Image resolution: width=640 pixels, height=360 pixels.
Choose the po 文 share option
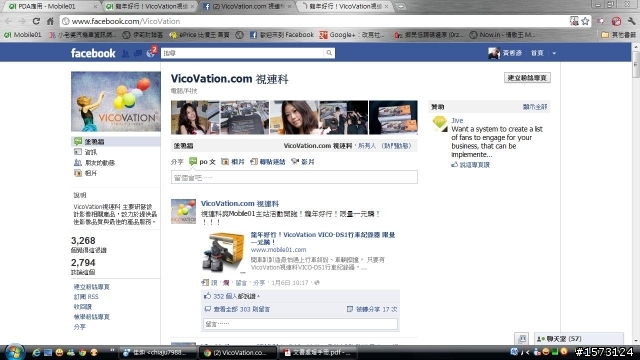click(x=202, y=162)
